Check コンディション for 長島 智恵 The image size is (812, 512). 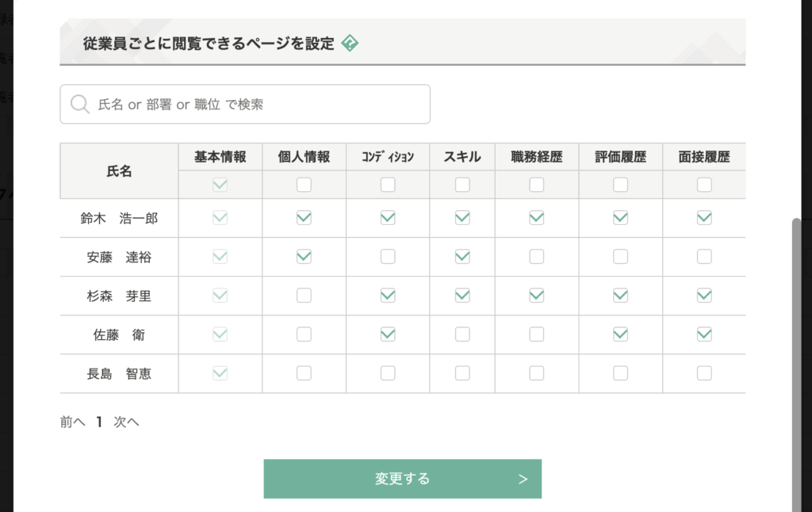388,373
